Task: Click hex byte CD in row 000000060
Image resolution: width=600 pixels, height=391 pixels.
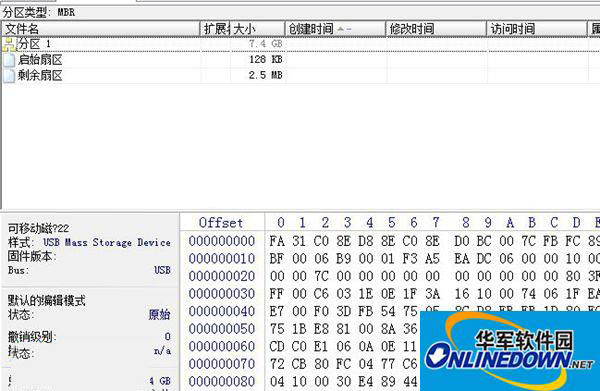Action: pos(277,347)
